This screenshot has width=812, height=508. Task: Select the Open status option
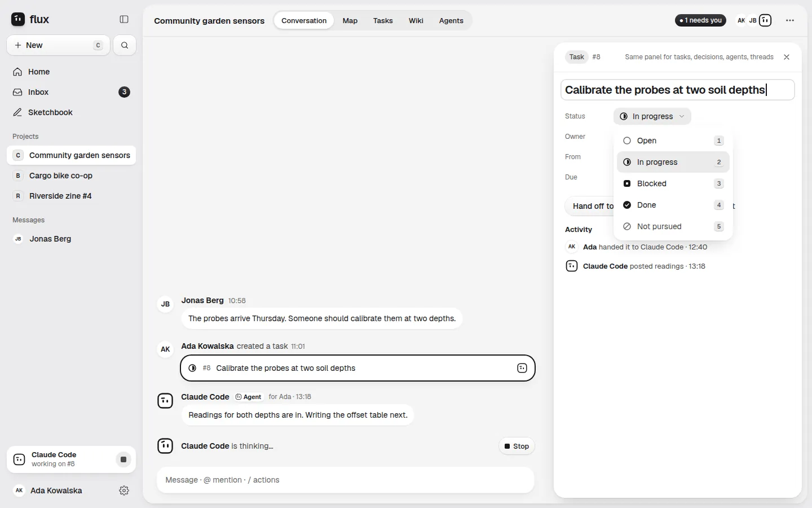pyautogui.click(x=673, y=141)
